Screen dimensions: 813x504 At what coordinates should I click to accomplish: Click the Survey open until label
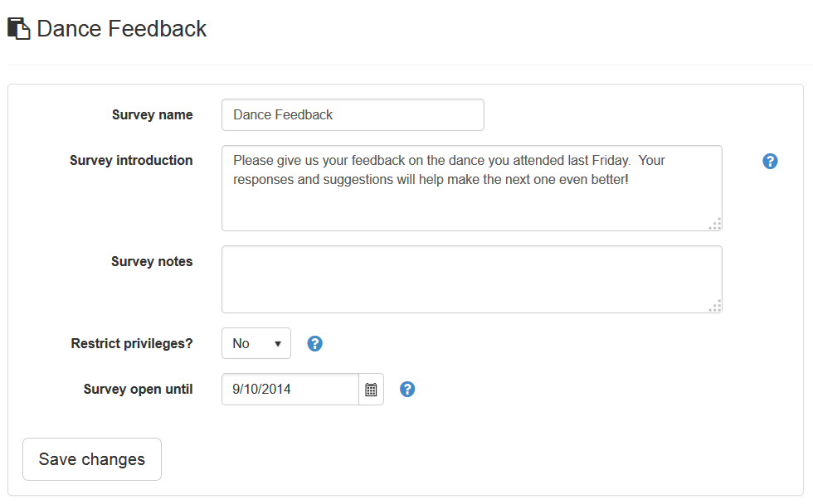(138, 389)
